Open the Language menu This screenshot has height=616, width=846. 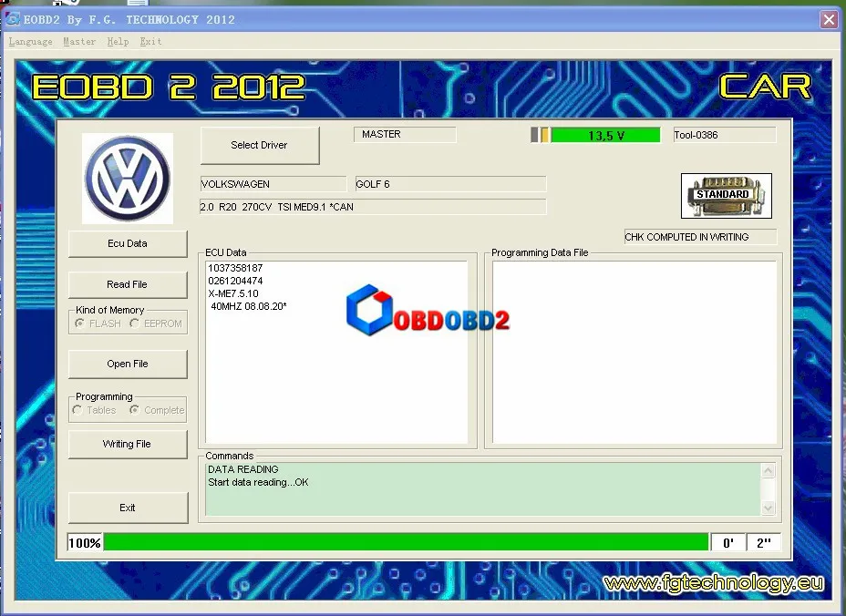click(x=31, y=42)
